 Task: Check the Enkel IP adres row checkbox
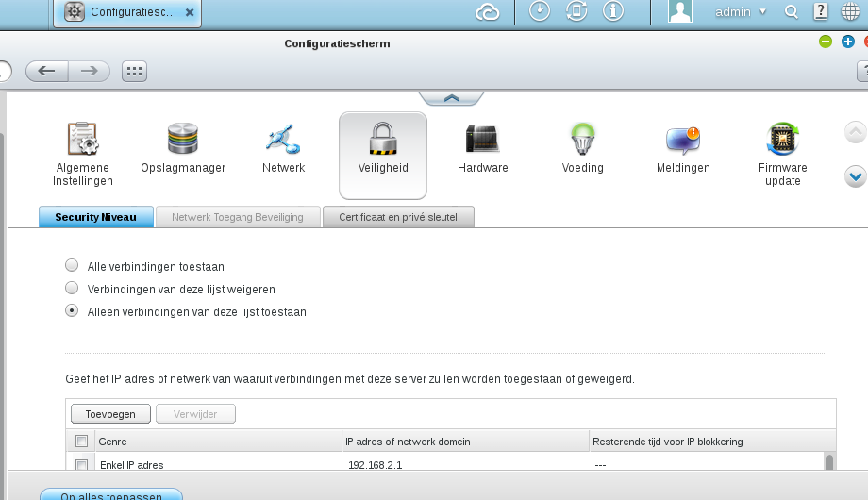(x=81, y=464)
